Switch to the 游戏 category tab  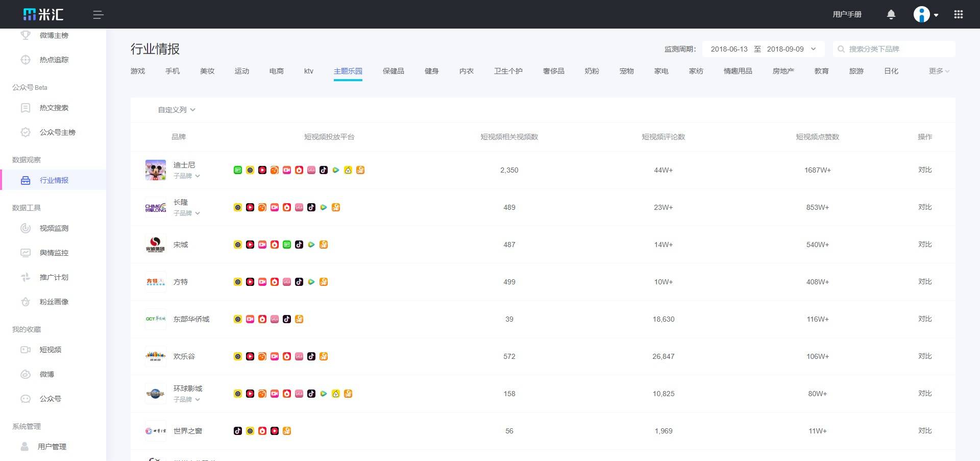point(138,71)
